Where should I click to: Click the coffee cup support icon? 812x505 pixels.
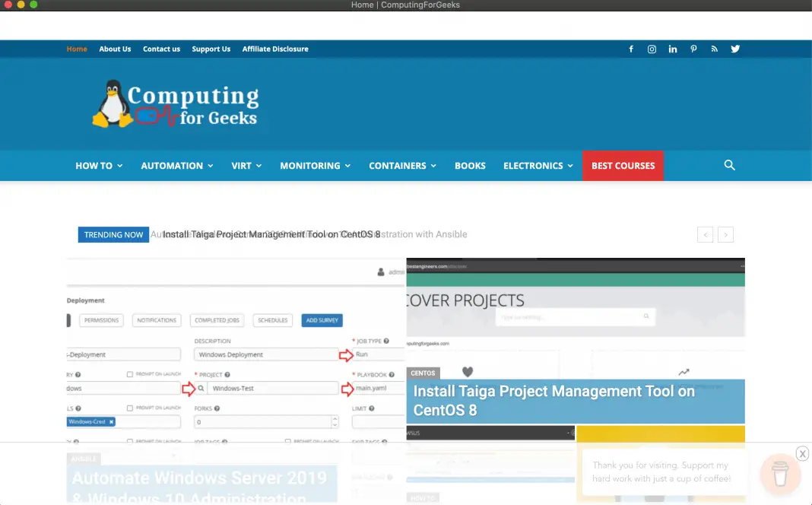pos(781,474)
